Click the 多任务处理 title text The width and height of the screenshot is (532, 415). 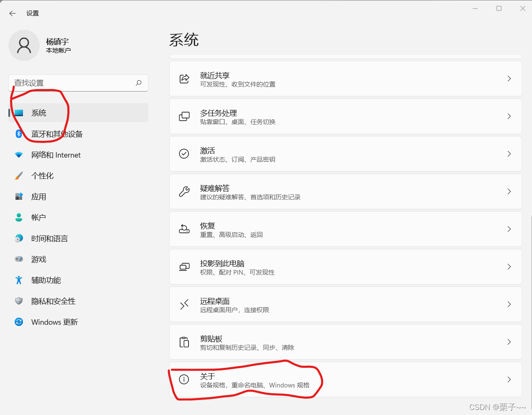[x=219, y=113]
